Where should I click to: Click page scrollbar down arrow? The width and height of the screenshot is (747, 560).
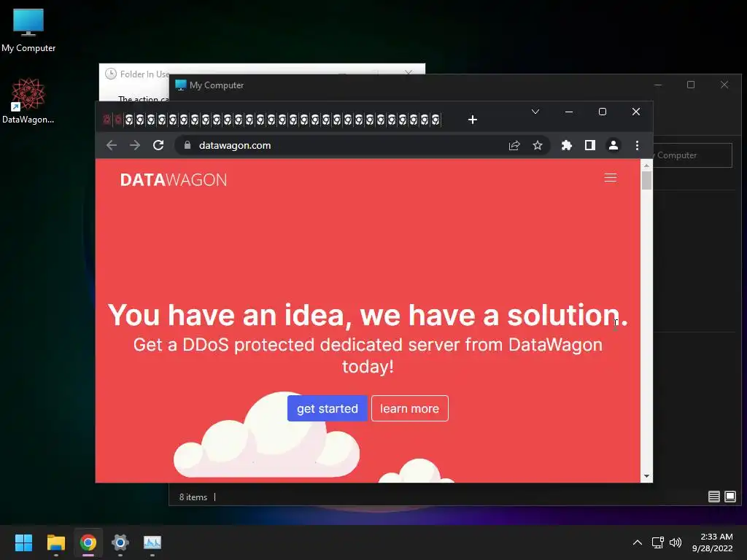646,476
